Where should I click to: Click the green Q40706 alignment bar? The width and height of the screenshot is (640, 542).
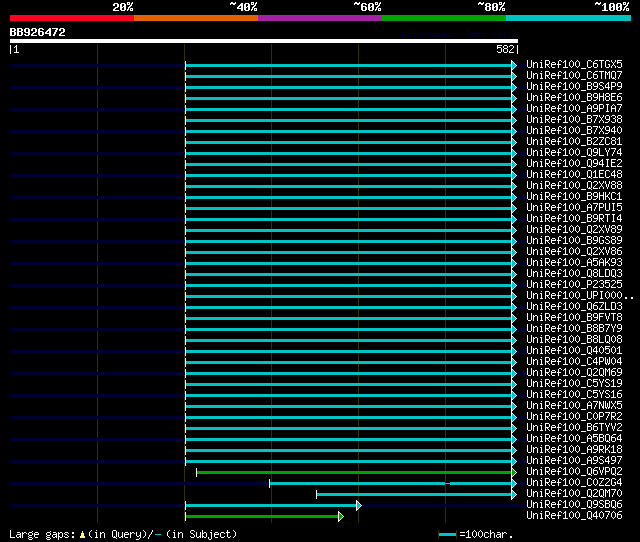pyautogui.click(x=262, y=517)
